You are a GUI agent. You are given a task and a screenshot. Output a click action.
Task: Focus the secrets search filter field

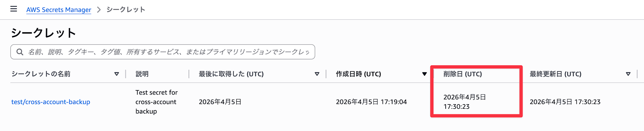coord(167,52)
